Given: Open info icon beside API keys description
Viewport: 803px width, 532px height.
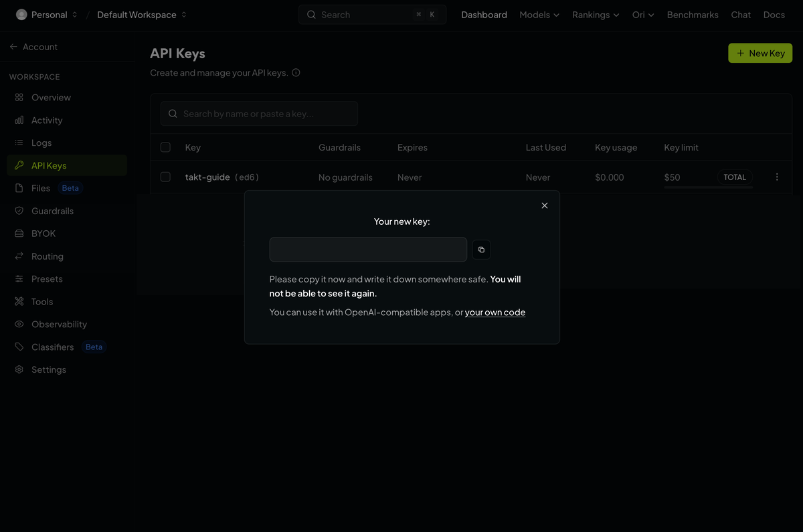Looking at the screenshot, I should click(296, 72).
